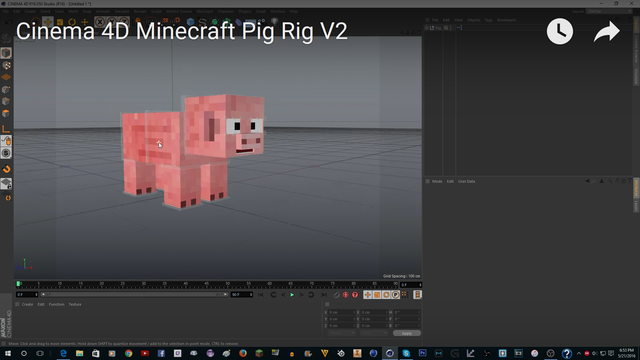The width and height of the screenshot is (640, 360).
Task: Click the Enable Axis L-shaped icon
Action: 6,129
